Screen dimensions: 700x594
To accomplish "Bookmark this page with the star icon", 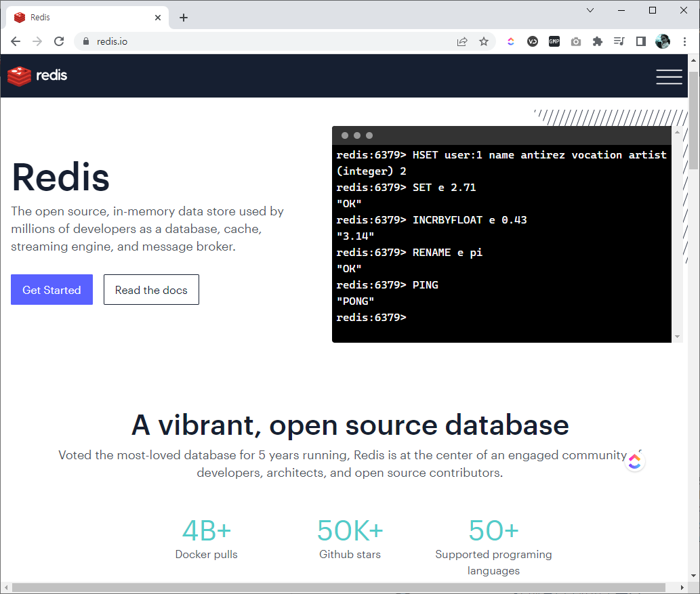I will 484,41.
